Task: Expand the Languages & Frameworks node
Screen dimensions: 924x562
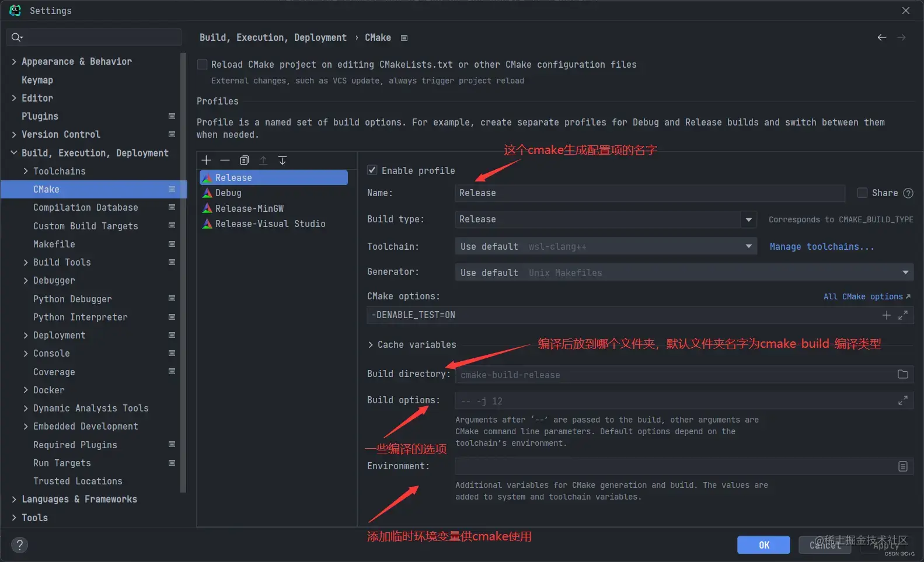Action: pos(14,499)
